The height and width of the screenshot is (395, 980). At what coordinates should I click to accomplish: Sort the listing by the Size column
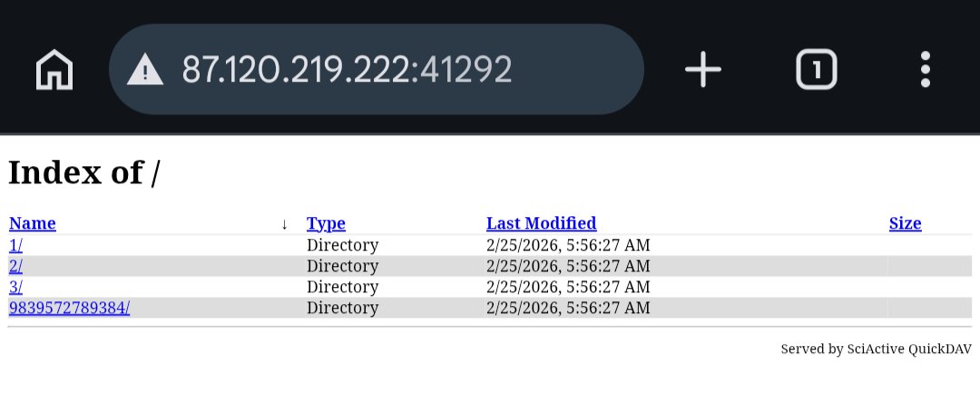(x=905, y=223)
